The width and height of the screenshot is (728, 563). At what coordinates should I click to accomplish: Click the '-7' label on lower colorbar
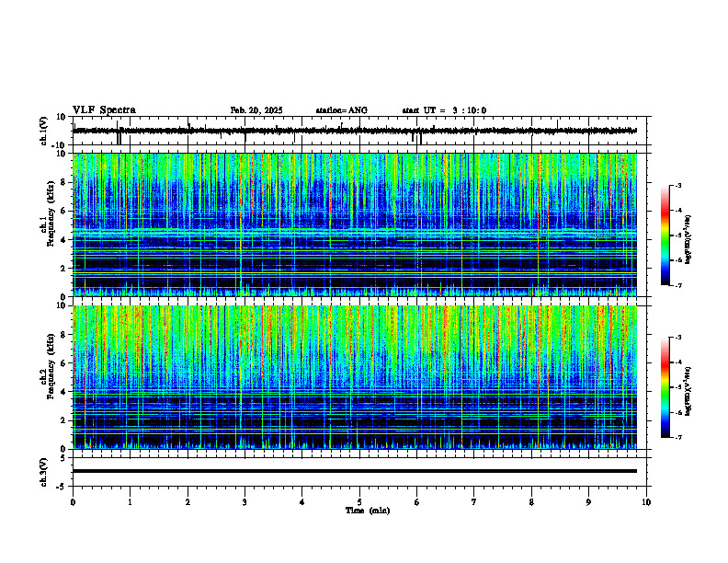tap(678, 438)
